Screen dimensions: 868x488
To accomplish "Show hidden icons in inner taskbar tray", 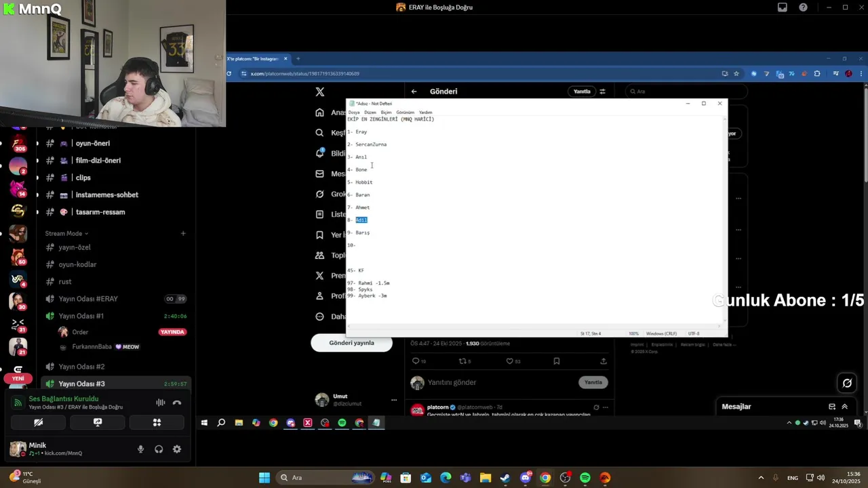I will coord(789,422).
